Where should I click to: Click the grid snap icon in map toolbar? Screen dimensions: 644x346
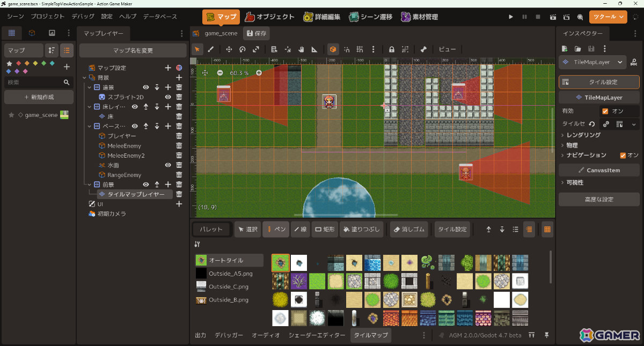point(360,49)
